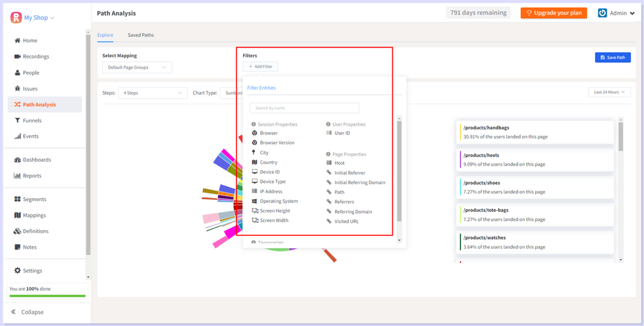Image resolution: width=644 pixels, height=326 pixels.
Task: Choose User ID filter entity
Action: pos(338,133)
